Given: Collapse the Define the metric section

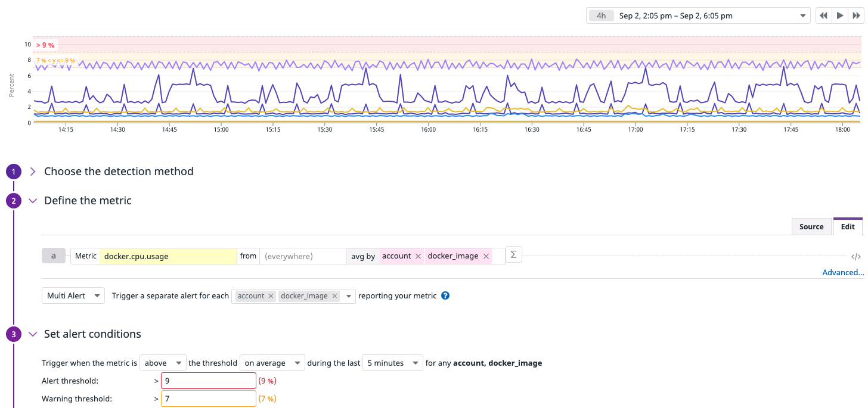Looking at the screenshot, I should click(x=33, y=201).
